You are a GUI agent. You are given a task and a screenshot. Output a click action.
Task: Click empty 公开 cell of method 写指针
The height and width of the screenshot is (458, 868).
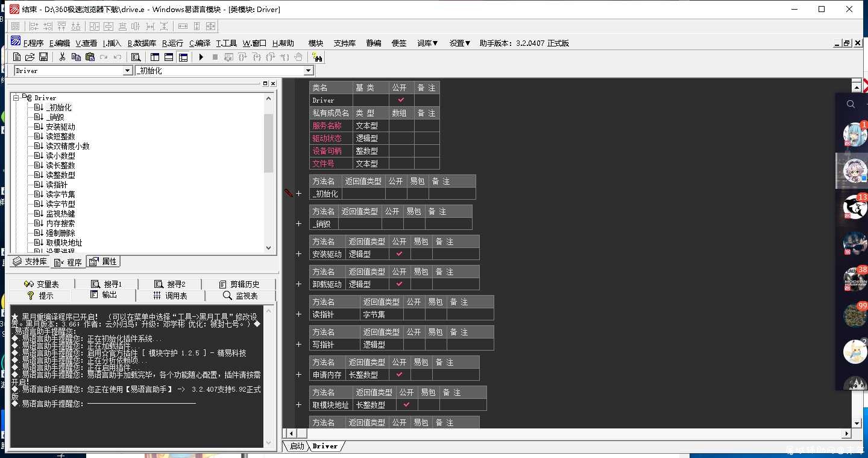pyautogui.click(x=414, y=345)
